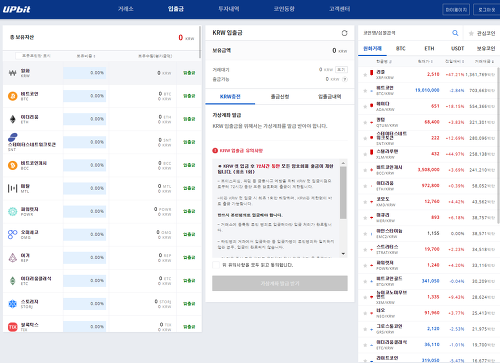Screen dimensions: 500x363
Task: Click the red warning icon by KRW 입출금 유의사항
Action: [215, 151]
